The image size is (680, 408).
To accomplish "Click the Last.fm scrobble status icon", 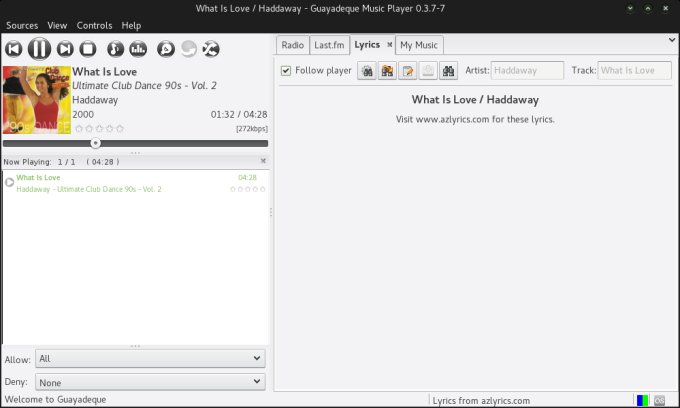I will tap(660, 400).
